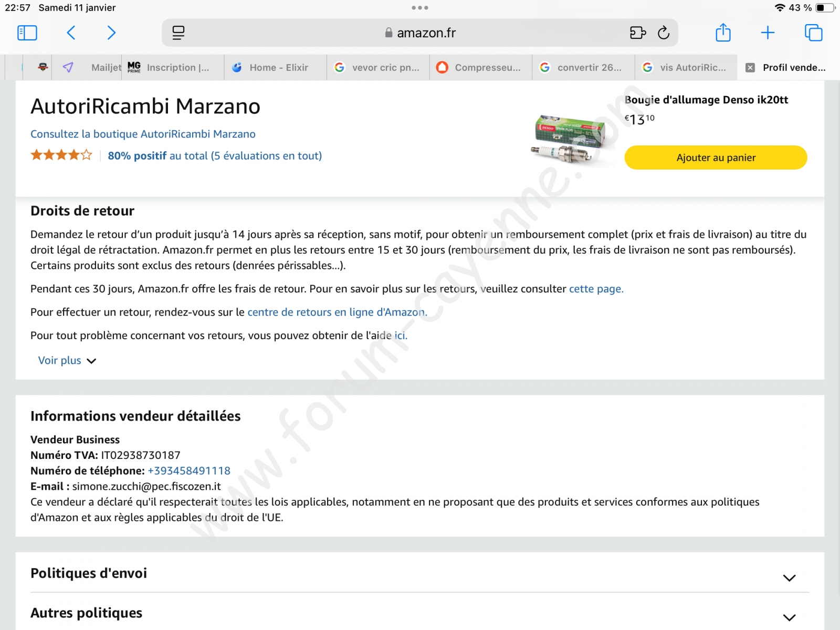This screenshot has width=840, height=630.
Task: Open the extensions icon in address bar
Action: coord(638,33)
